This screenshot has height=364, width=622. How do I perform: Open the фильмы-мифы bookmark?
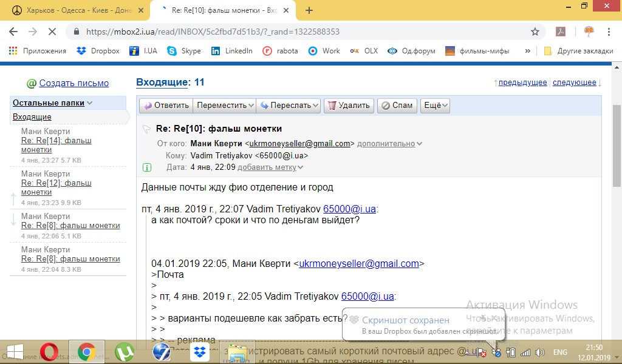click(x=477, y=51)
